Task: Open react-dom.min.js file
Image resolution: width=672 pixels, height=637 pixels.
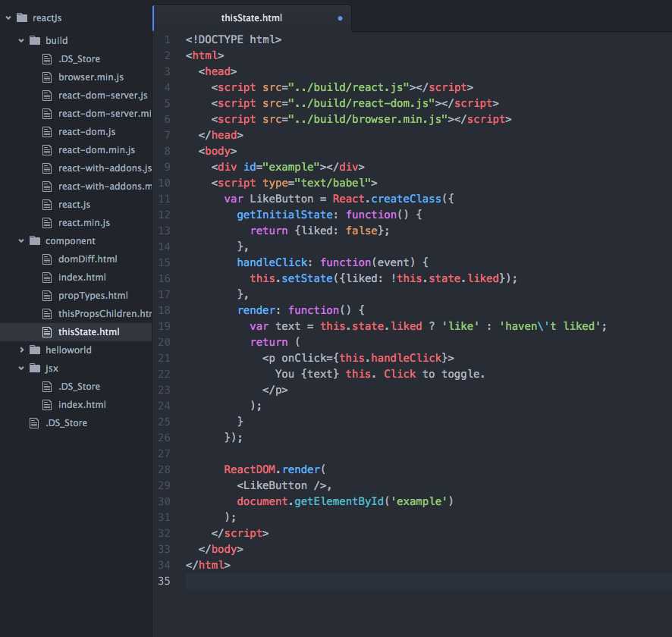Action: 97,150
